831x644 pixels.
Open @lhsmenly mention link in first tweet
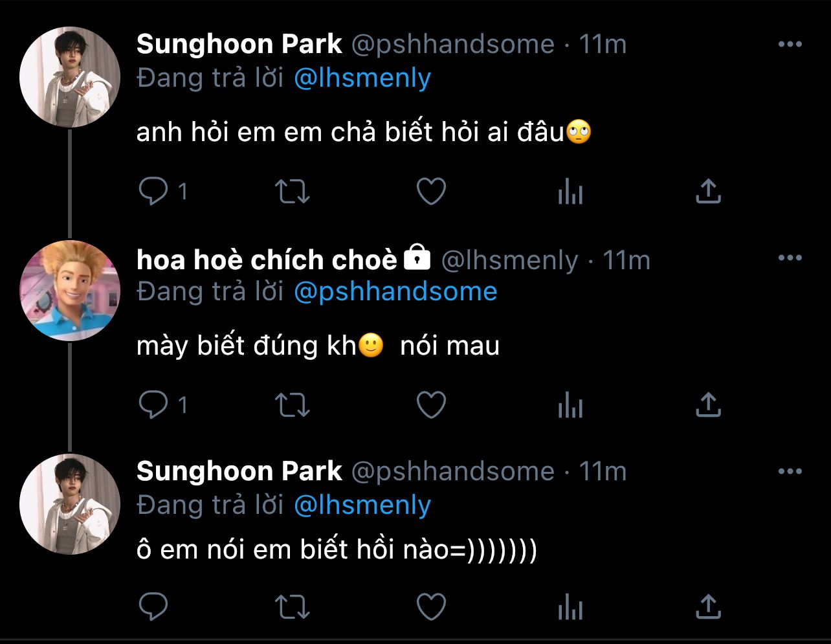coord(362,78)
